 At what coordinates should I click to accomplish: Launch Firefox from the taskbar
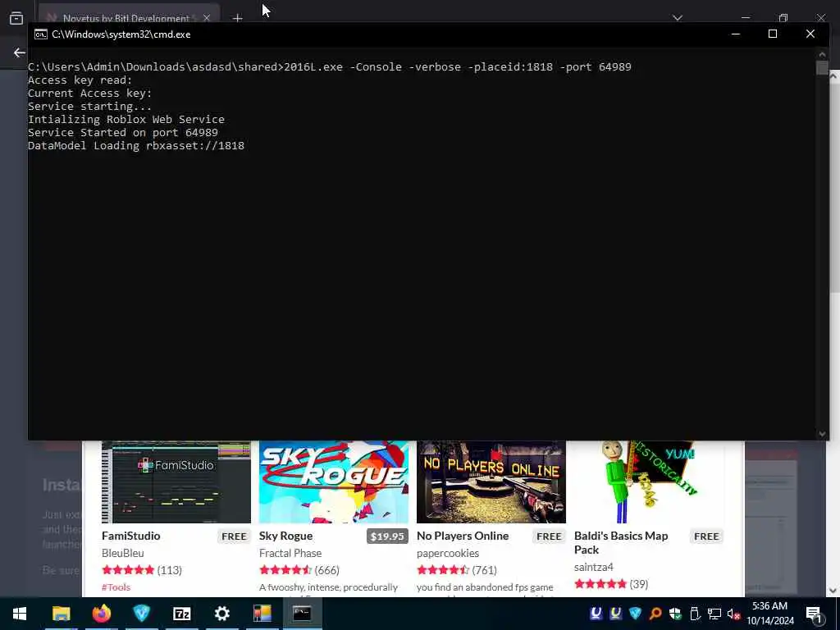101,614
